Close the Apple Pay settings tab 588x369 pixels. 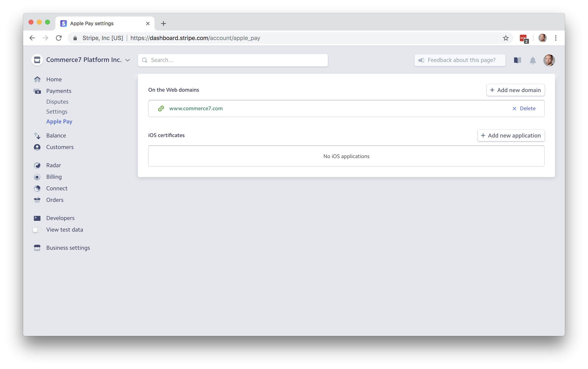148,24
